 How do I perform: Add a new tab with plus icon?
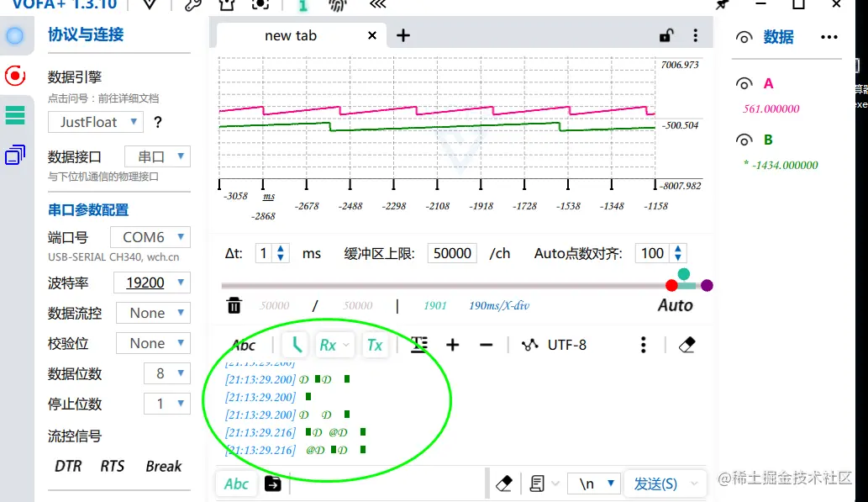point(403,35)
